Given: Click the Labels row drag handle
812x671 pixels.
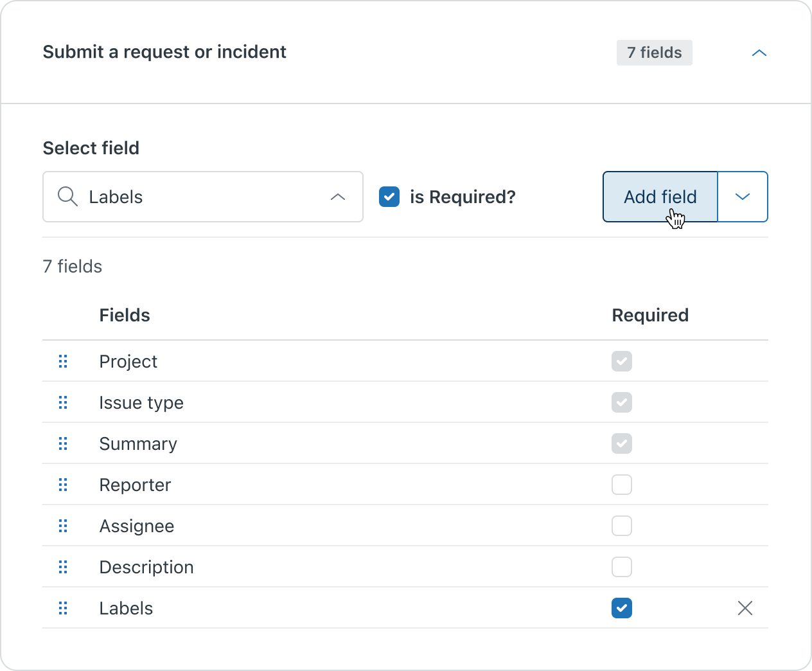Looking at the screenshot, I should (x=63, y=608).
